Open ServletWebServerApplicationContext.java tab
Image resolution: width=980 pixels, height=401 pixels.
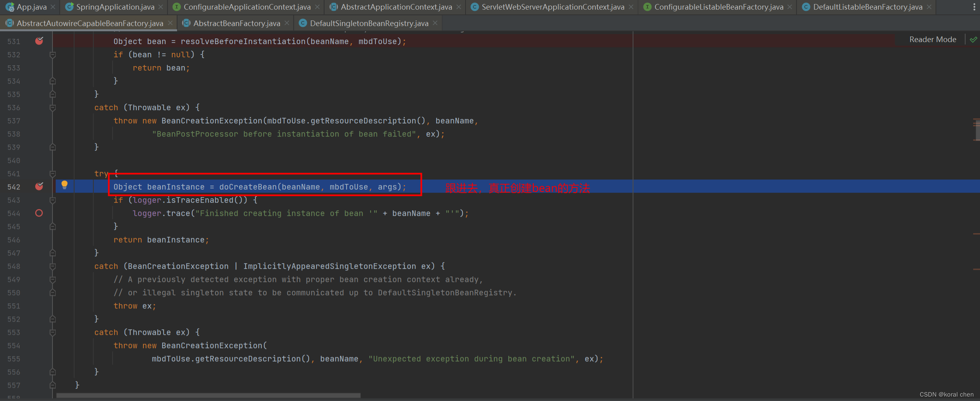[553, 7]
